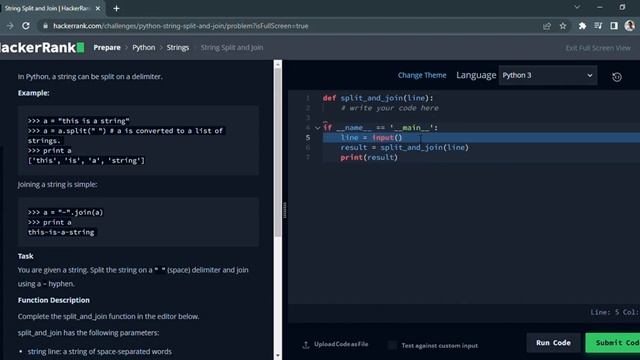
Task: Click the Submit Code button
Action: [613, 343]
